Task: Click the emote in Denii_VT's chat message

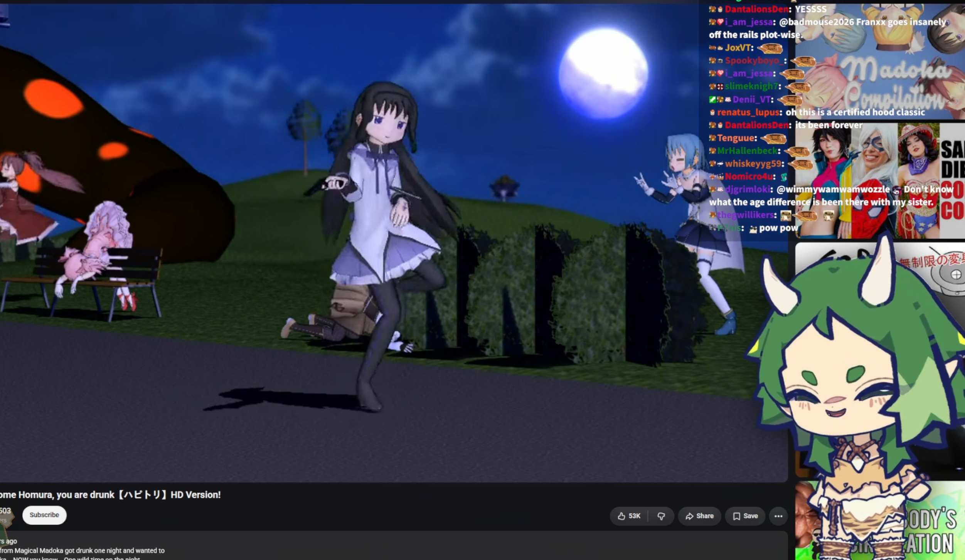Action: 790,100
